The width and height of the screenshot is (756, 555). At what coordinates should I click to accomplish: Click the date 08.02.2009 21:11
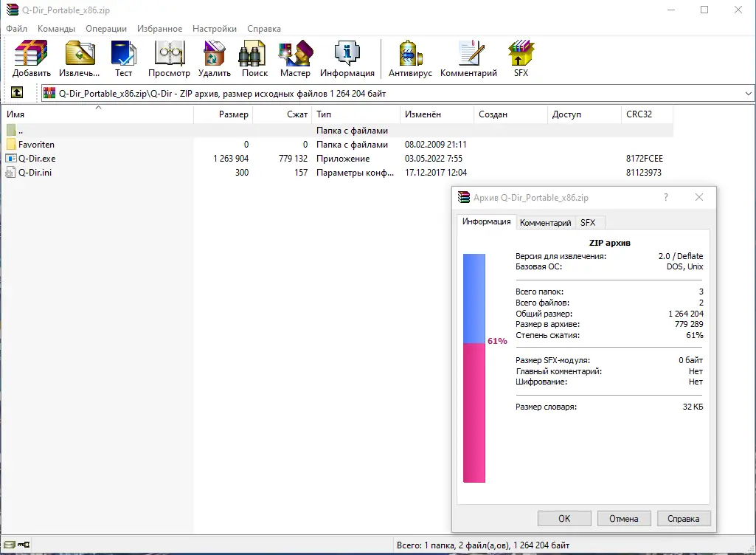pos(435,145)
